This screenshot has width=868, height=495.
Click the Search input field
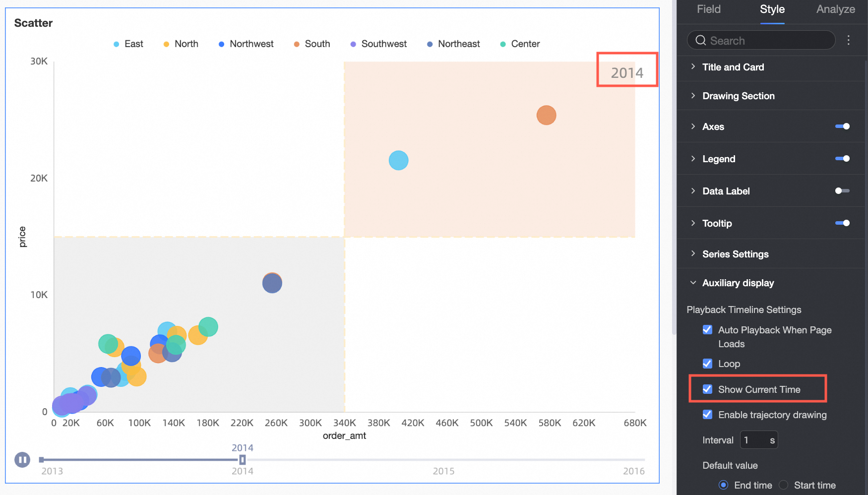pos(761,40)
